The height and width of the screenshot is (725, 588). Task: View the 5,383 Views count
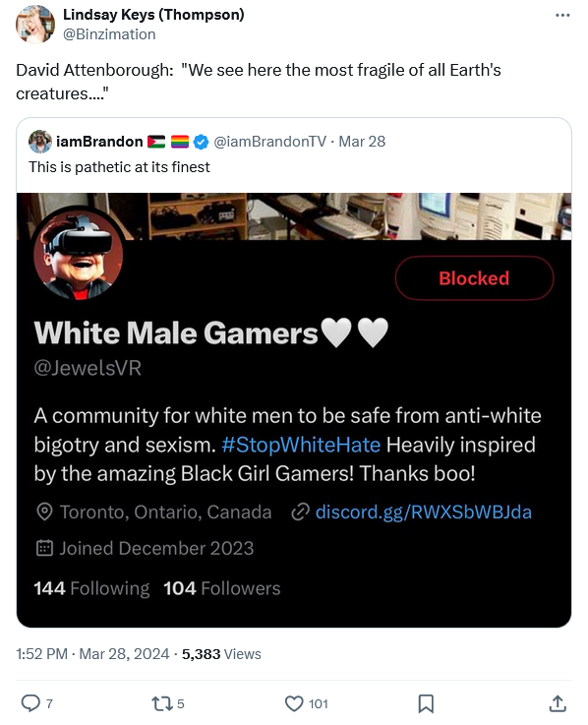coord(221,654)
